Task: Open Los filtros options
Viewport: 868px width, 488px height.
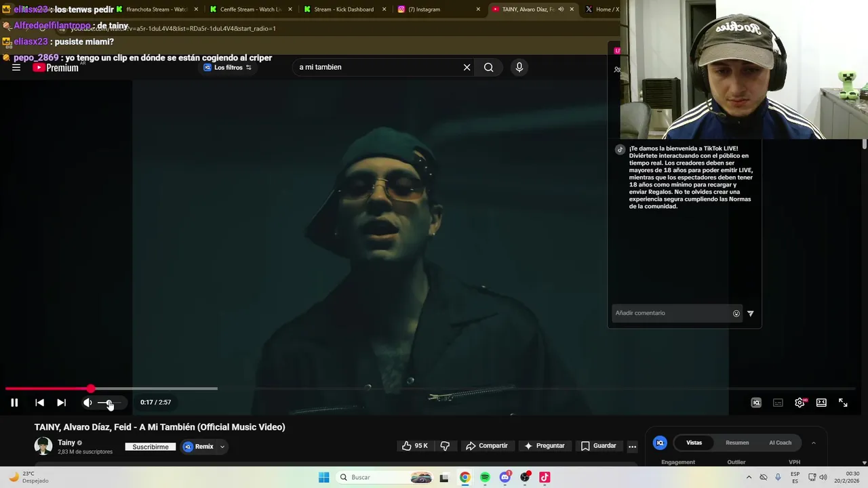Action: [228, 67]
